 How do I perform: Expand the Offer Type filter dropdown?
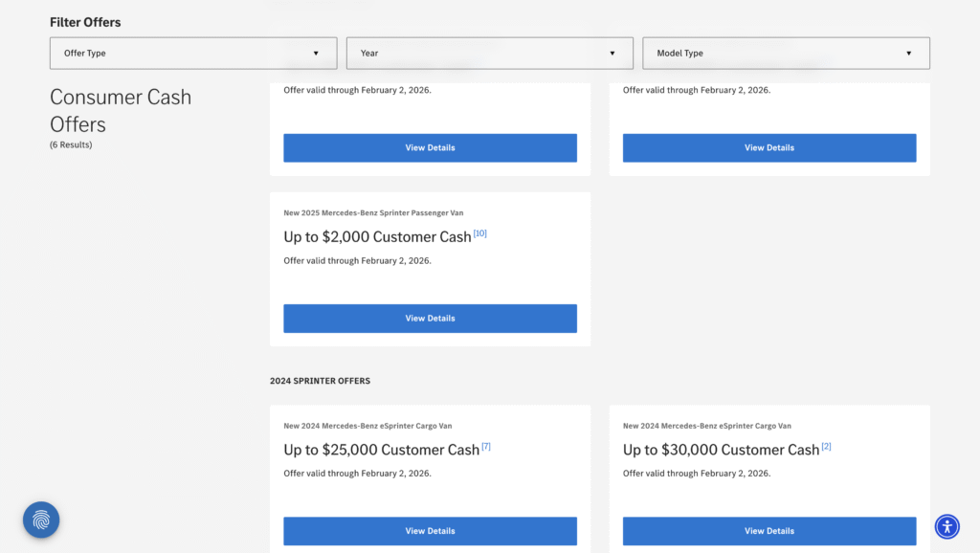[192, 54]
